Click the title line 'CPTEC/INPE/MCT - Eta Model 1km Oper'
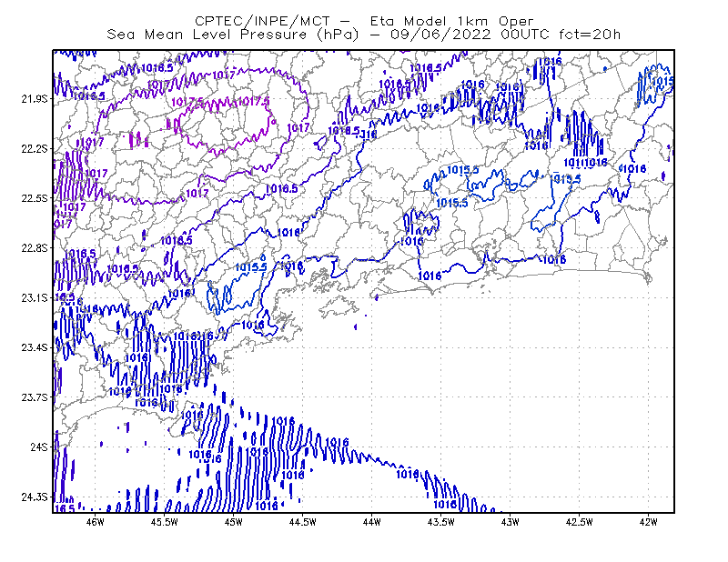This screenshot has height=562, width=728. pyautogui.click(x=364, y=21)
